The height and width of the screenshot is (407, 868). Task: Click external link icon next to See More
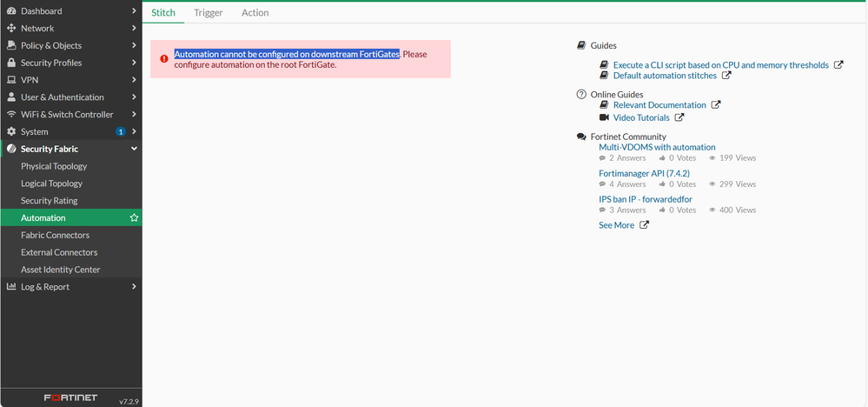(x=644, y=225)
